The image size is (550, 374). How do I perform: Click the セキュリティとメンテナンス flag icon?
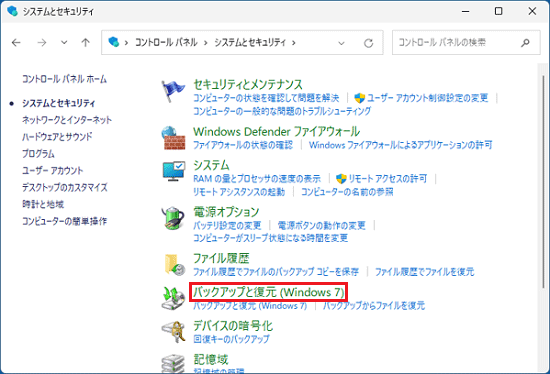173,91
